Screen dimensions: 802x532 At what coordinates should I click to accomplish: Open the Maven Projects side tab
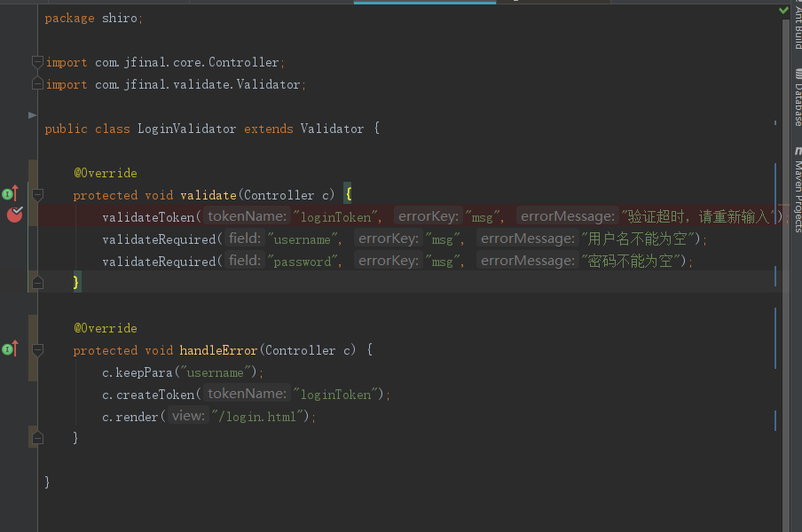(x=797, y=191)
